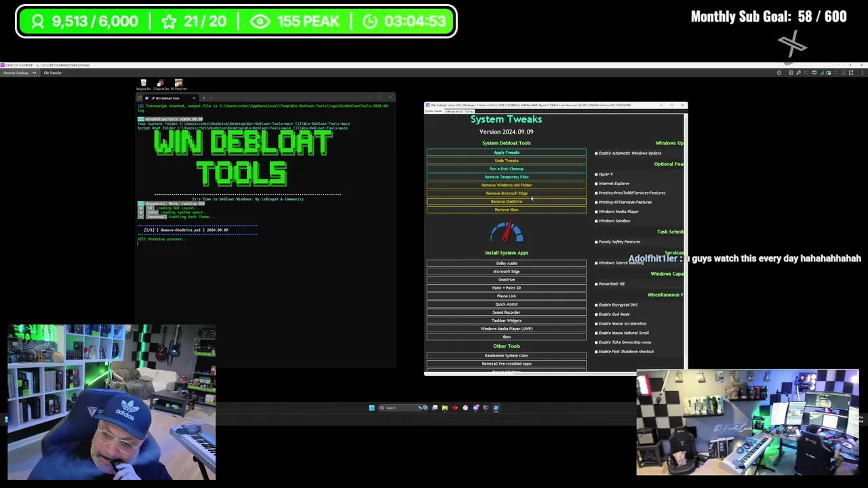Screen dimensions: 868x488
Task: Toggle Printing-XPSServices-Features checkbox
Action: point(597,202)
